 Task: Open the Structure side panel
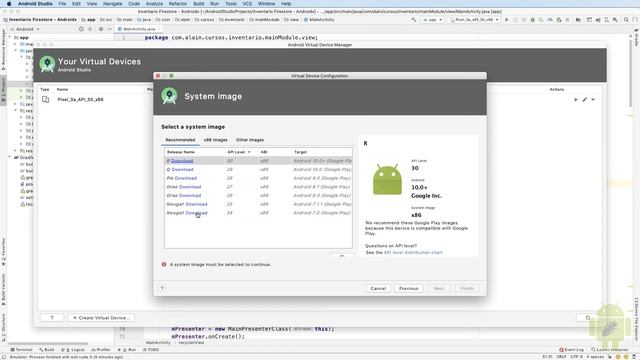tap(3, 327)
